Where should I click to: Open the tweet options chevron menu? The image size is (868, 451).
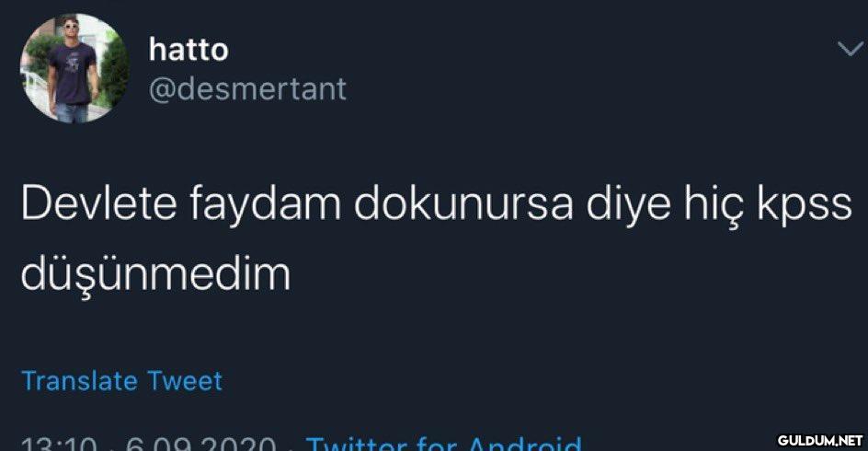point(850,49)
